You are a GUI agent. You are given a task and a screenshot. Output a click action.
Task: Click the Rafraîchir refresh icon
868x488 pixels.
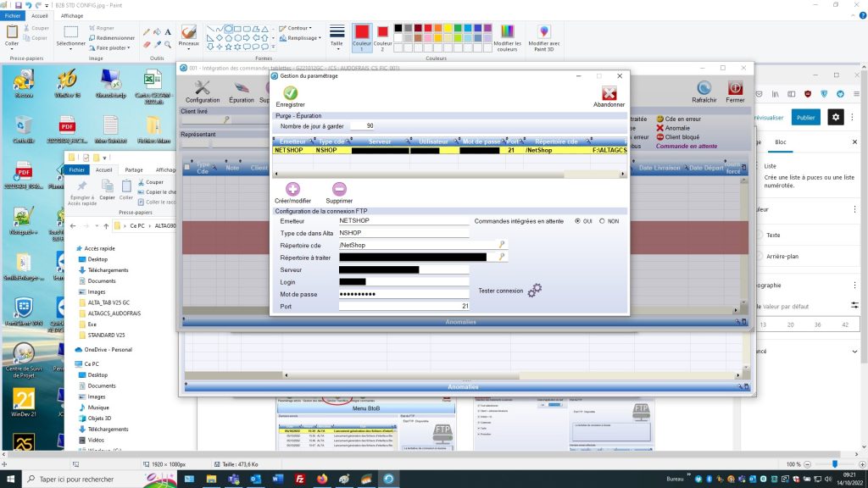[704, 89]
